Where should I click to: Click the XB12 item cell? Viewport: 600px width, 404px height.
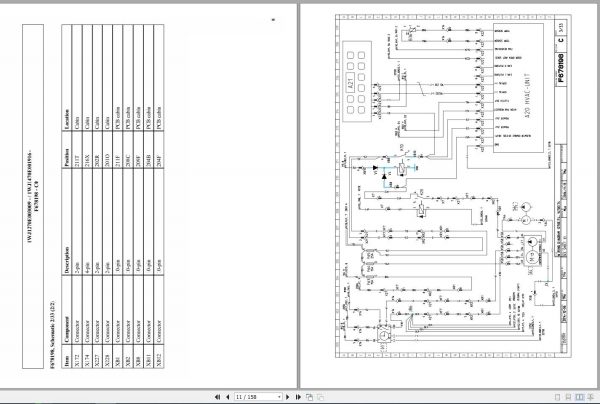(159, 357)
